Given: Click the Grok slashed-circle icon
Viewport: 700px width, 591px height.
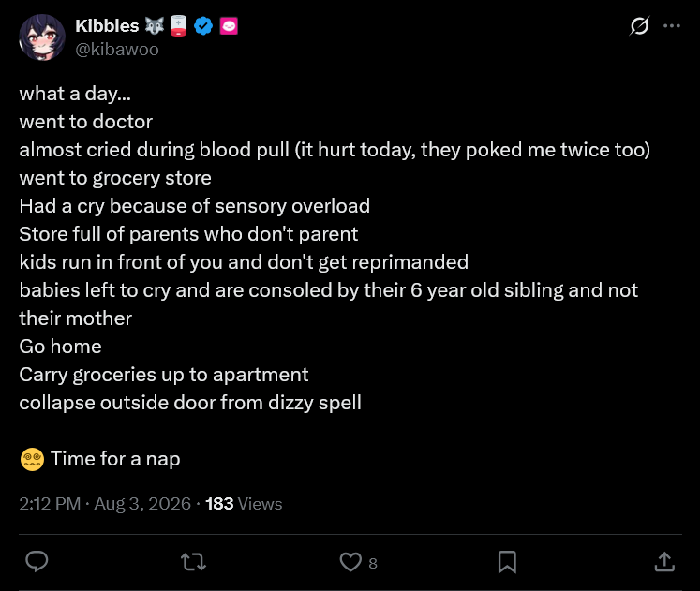Looking at the screenshot, I should coord(639,26).
